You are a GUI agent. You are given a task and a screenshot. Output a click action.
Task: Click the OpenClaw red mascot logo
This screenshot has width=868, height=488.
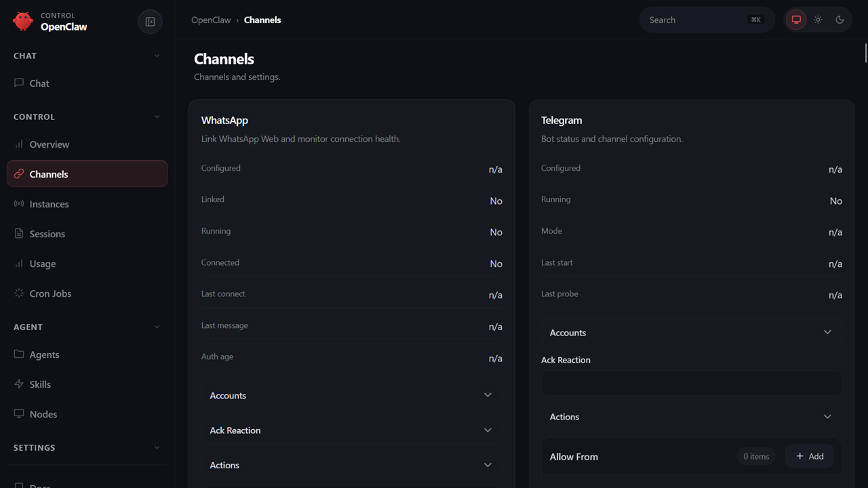click(x=23, y=21)
